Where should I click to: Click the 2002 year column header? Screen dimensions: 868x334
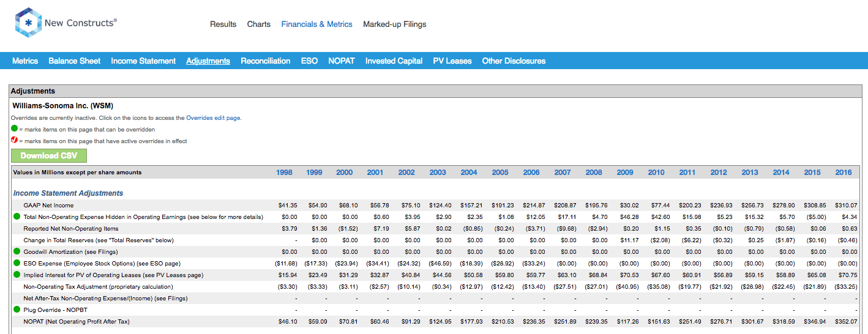click(x=406, y=173)
